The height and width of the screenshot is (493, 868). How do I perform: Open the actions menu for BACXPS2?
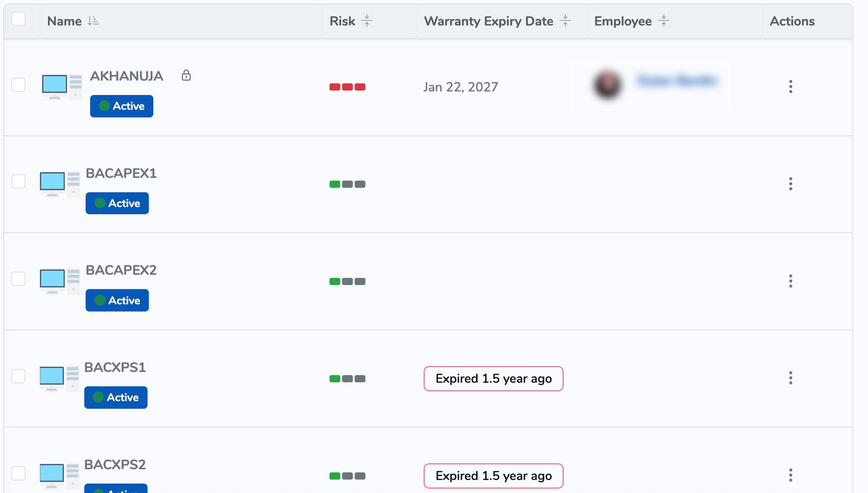[790, 475]
